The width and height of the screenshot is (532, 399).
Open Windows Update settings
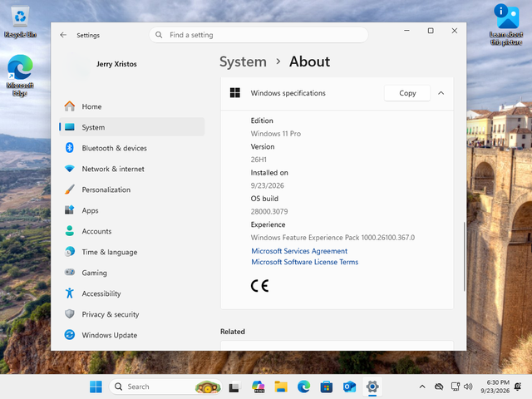[x=131, y=335]
